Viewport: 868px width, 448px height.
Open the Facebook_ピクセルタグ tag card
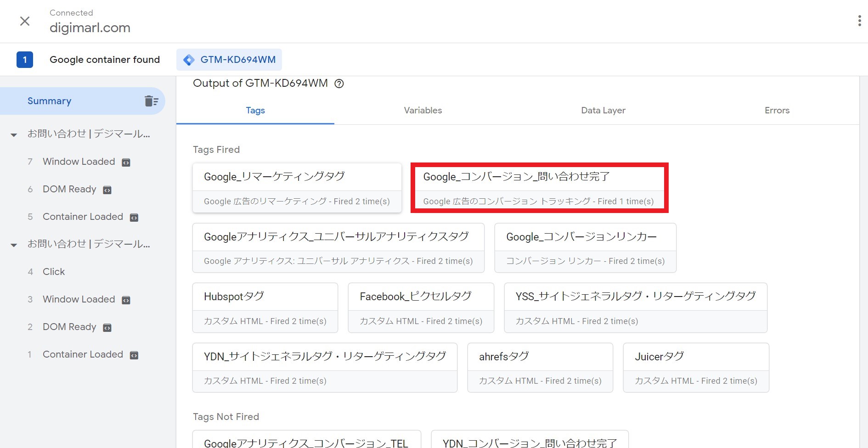421,308
